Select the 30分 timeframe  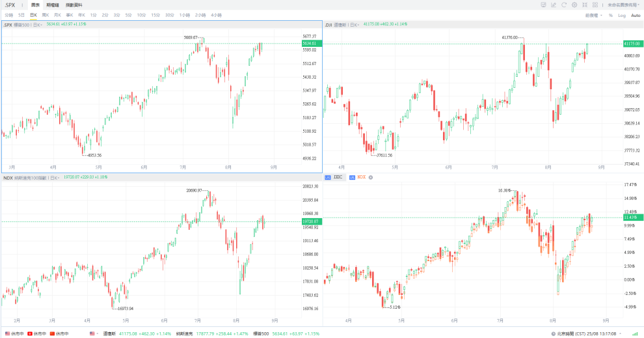click(169, 15)
